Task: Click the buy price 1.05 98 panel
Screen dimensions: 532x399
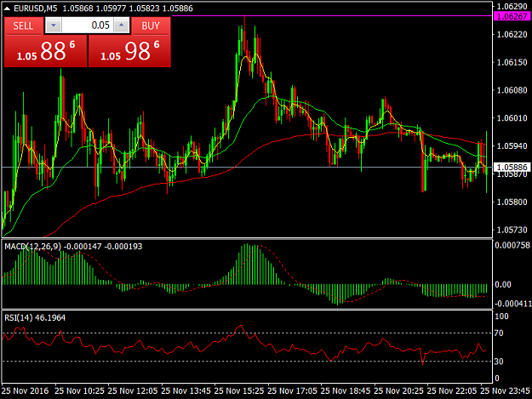Action: pos(129,51)
